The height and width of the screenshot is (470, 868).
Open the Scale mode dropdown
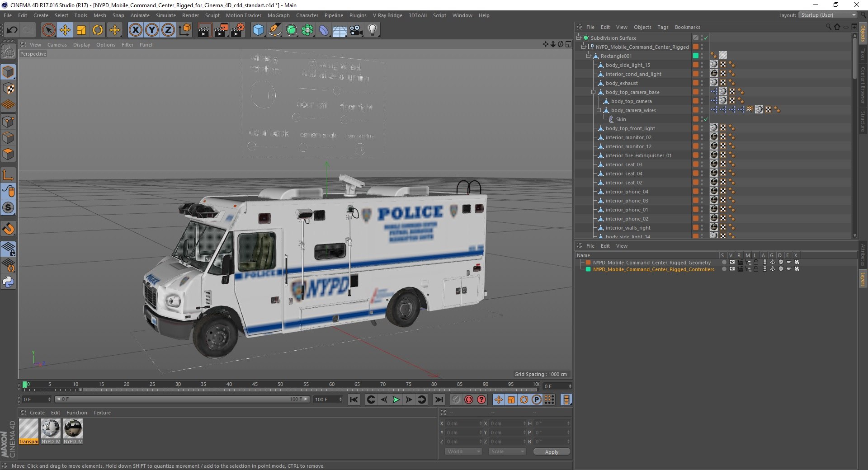[507, 451]
